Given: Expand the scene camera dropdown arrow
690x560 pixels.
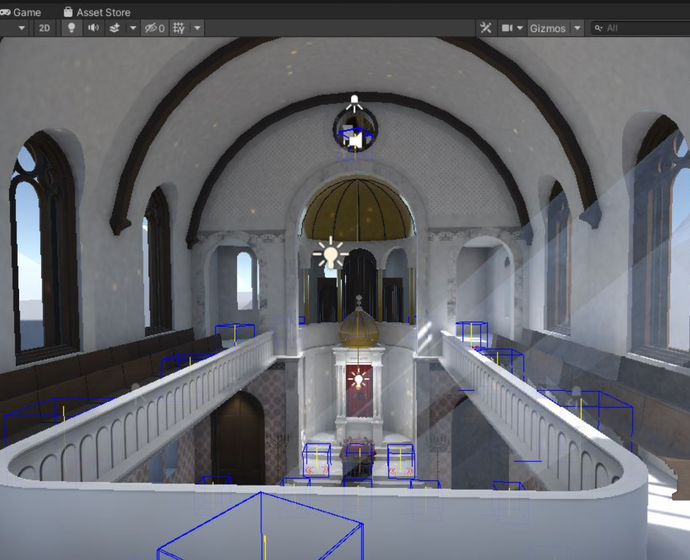Looking at the screenshot, I should tap(520, 28).
